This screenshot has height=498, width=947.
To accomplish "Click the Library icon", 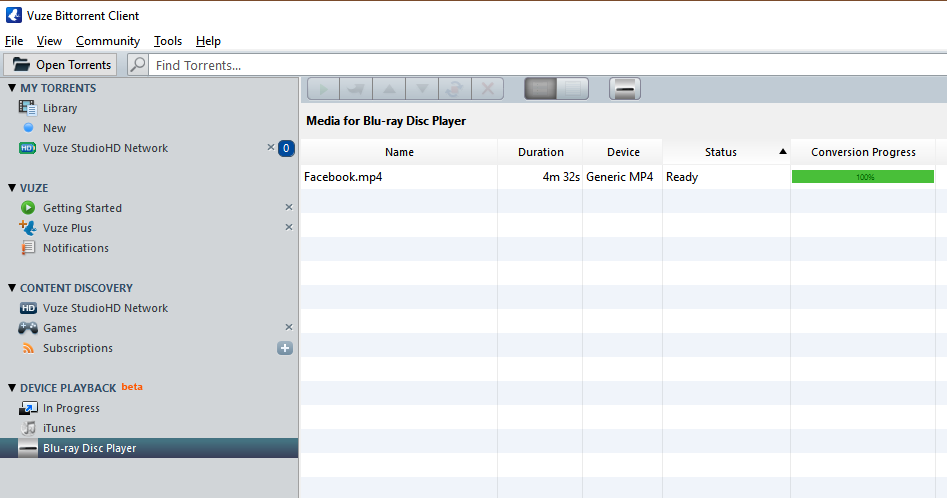I will click(x=28, y=108).
